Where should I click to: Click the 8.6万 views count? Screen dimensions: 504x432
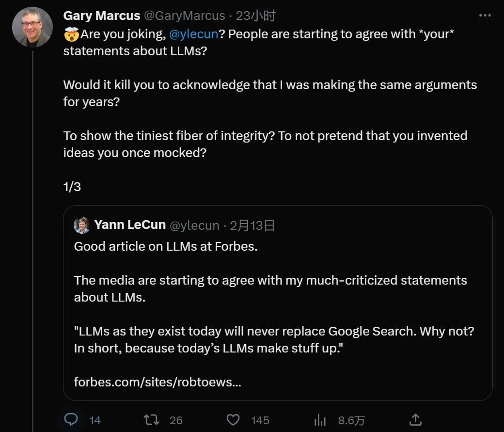pyautogui.click(x=351, y=420)
